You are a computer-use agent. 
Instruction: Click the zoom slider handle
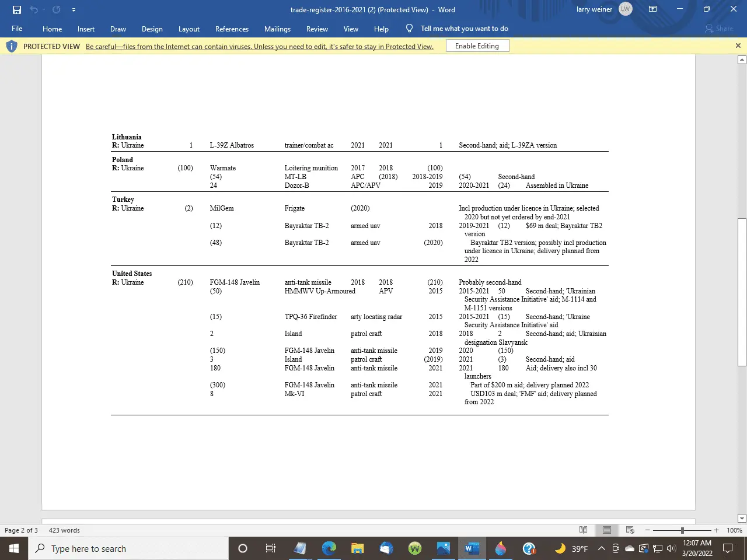(x=682, y=530)
